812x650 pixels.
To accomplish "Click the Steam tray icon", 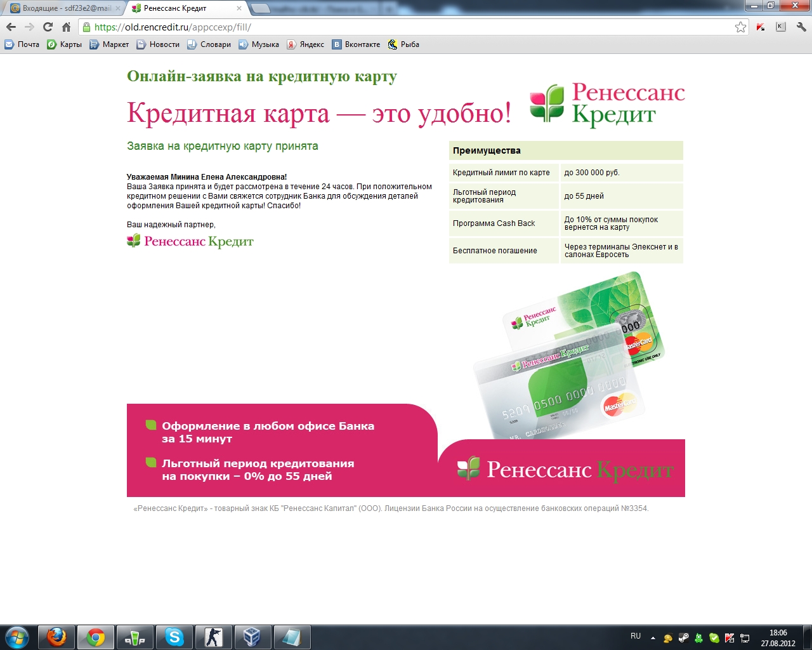I will [x=683, y=638].
